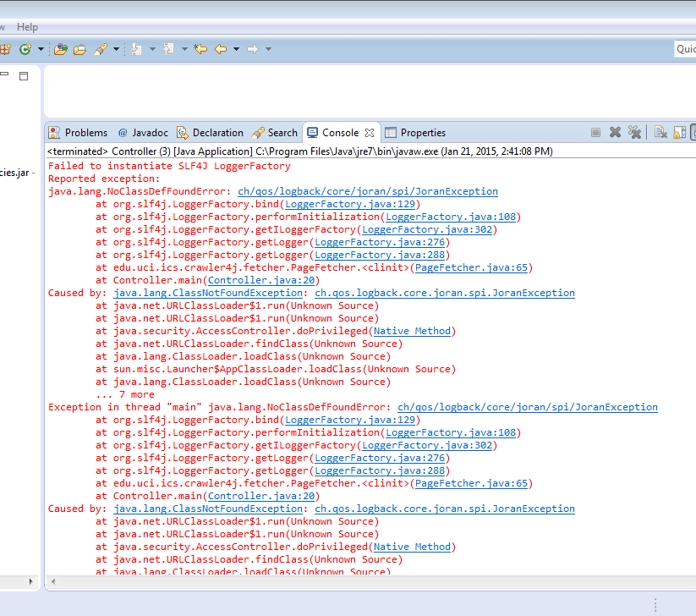
Task: Open the New Java Class dropdown arrow
Action: tap(39, 49)
